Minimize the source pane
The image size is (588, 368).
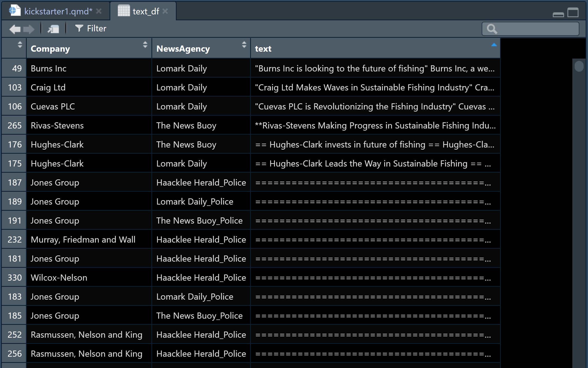pyautogui.click(x=558, y=14)
